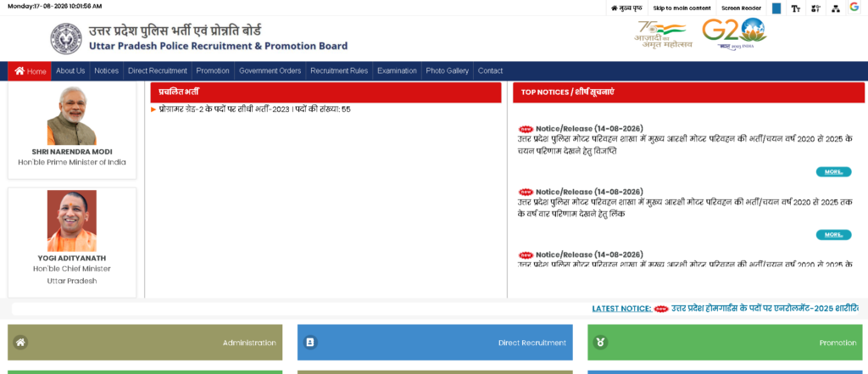The width and height of the screenshot is (868, 374).
Task: Open the Government Orders menu
Action: tap(270, 71)
